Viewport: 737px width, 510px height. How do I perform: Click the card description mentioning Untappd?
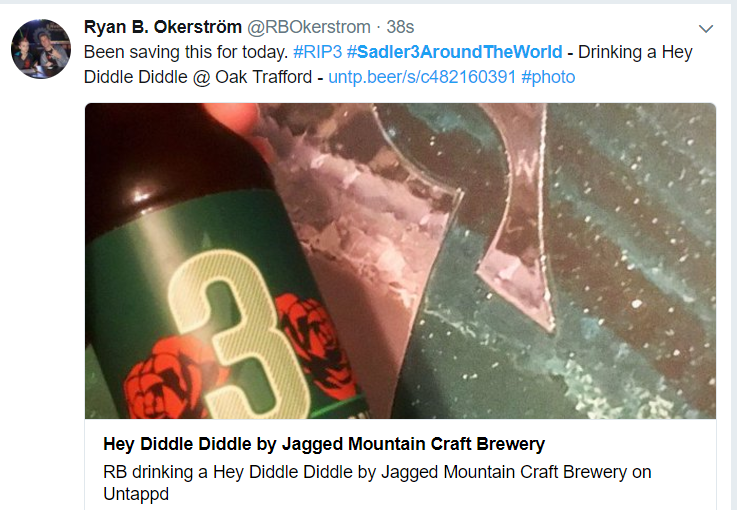pos(377,483)
